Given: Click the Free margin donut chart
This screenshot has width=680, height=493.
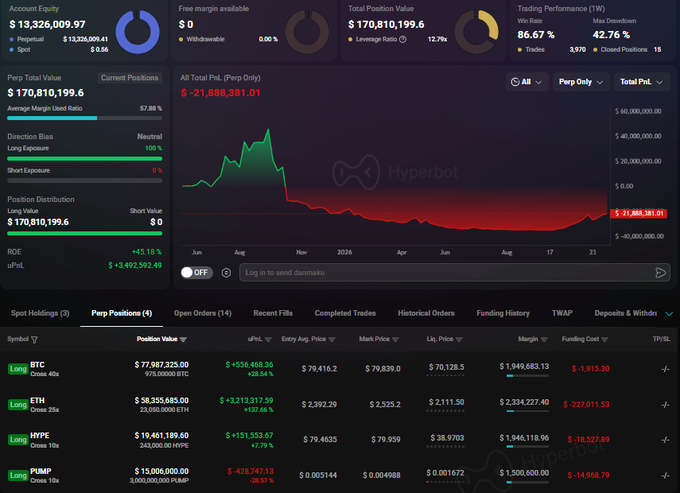Looking at the screenshot, I should coord(307,32).
